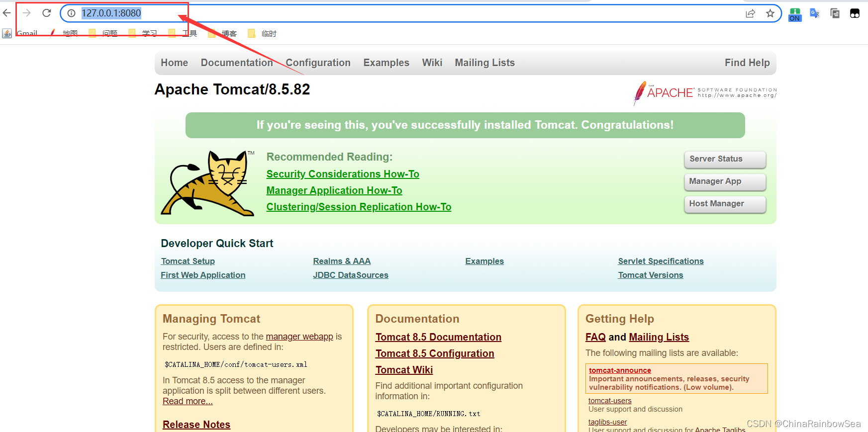Open the FAQ link

tap(595, 337)
